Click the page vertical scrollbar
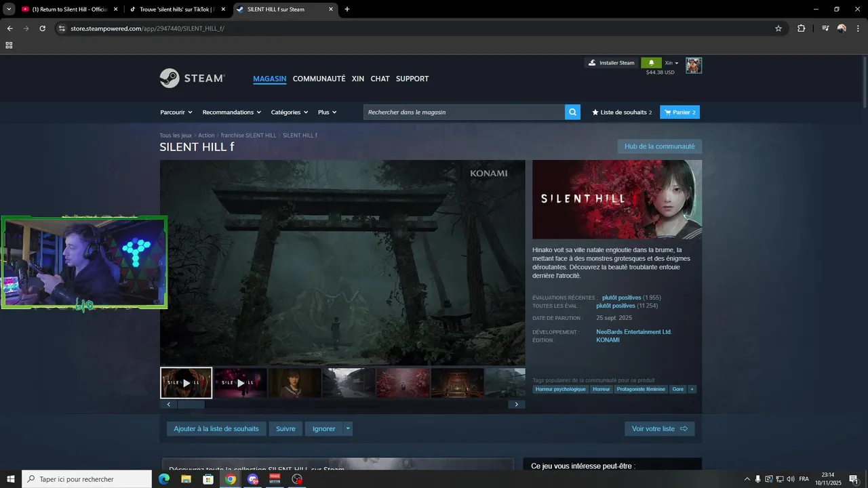Image resolution: width=868 pixels, height=488 pixels. tap(864, 81)
